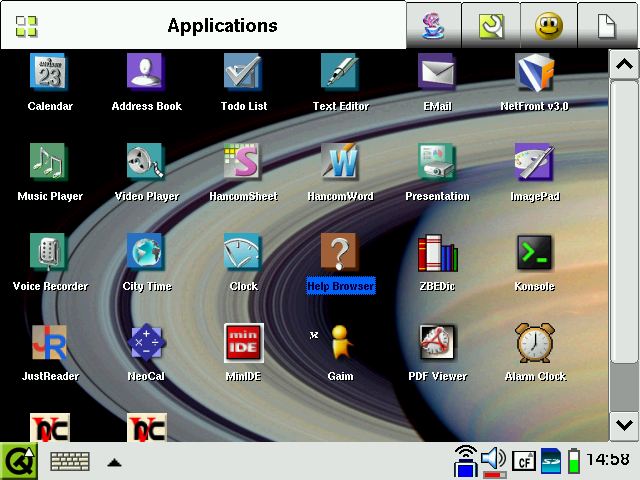The image size is (640, 480).
Task: Switch to the Settings wrench tab
Action: point(491,25)
